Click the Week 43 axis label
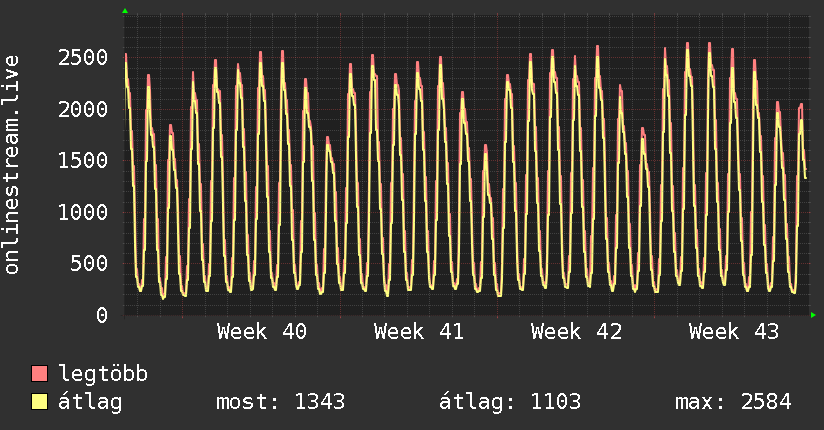Viewport: 824px width, 430px height. pos(734,332)
